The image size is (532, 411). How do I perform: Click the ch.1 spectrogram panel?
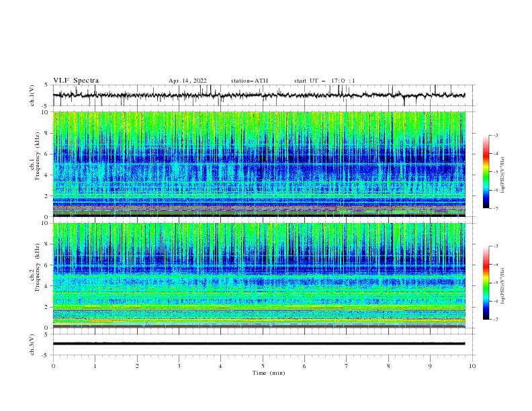pyautogui.click(x=259, y=164)
